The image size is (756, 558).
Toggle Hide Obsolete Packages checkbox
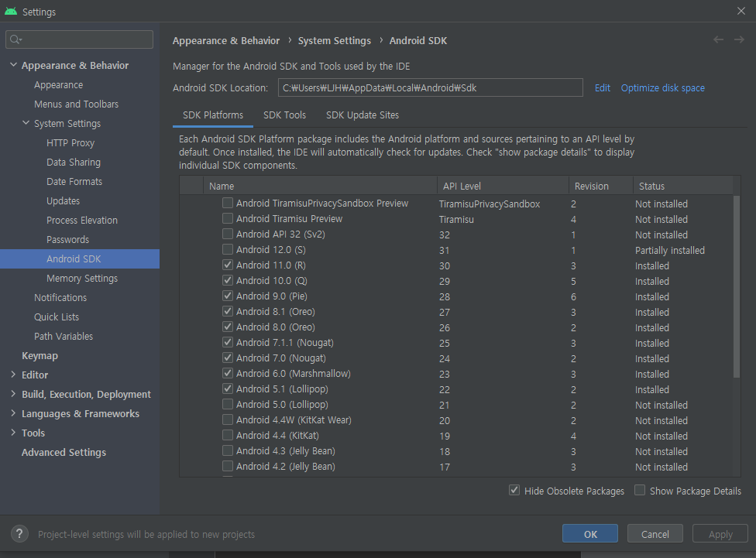pyautogui.click(x=514, y=490)
